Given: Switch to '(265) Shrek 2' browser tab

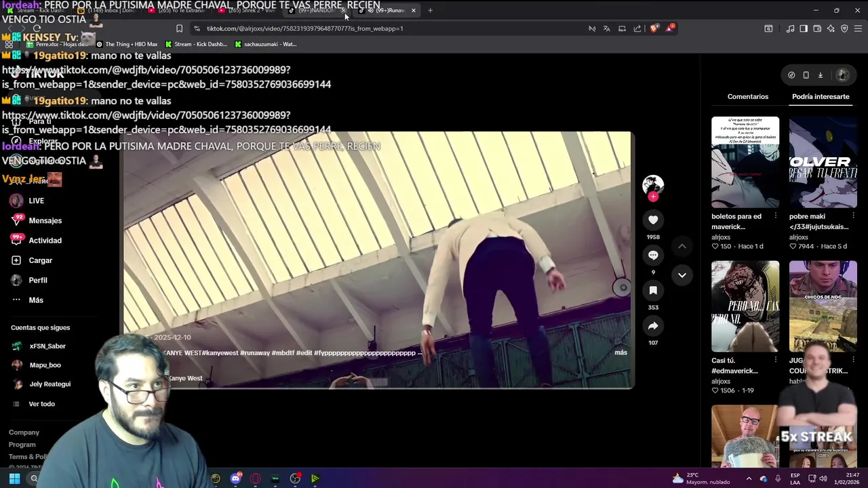Looking at the screenshot, I should point(248,10).
